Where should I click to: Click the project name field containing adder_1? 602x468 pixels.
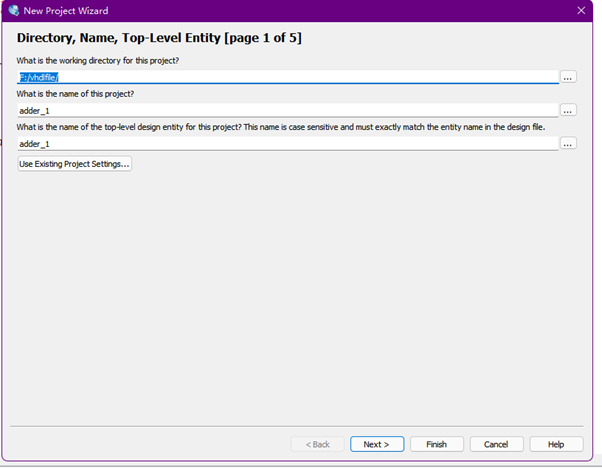pyautogui.click(x=288, y=111)
